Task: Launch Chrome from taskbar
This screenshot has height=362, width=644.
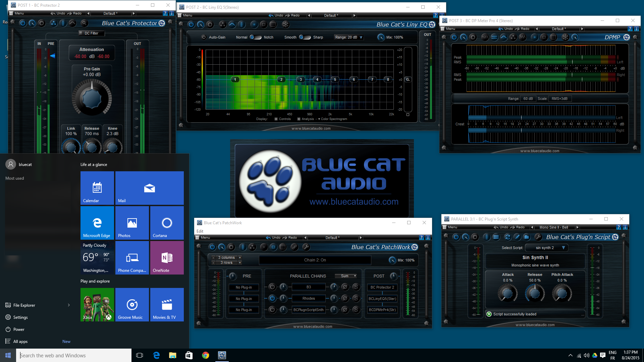Action: [206, 355]
